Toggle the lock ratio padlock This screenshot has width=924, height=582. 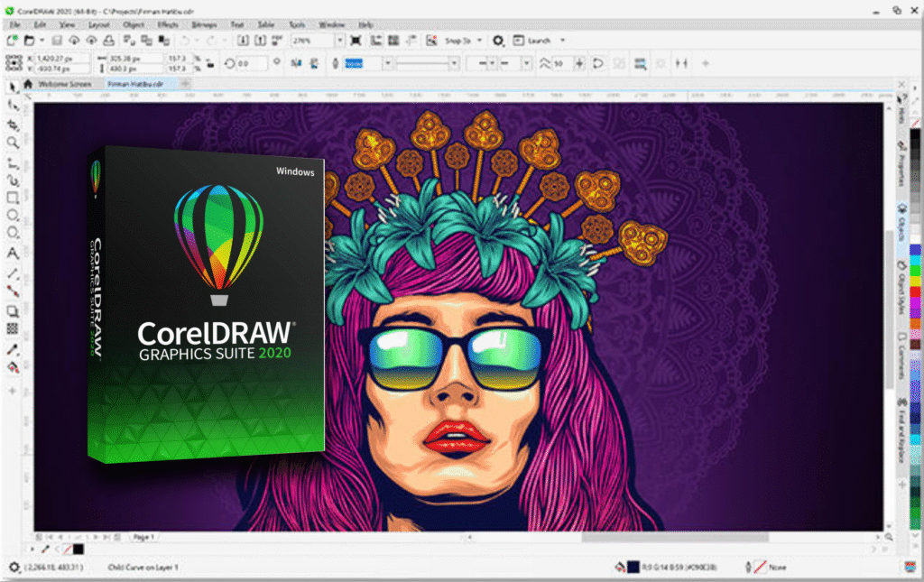[209, 63]
